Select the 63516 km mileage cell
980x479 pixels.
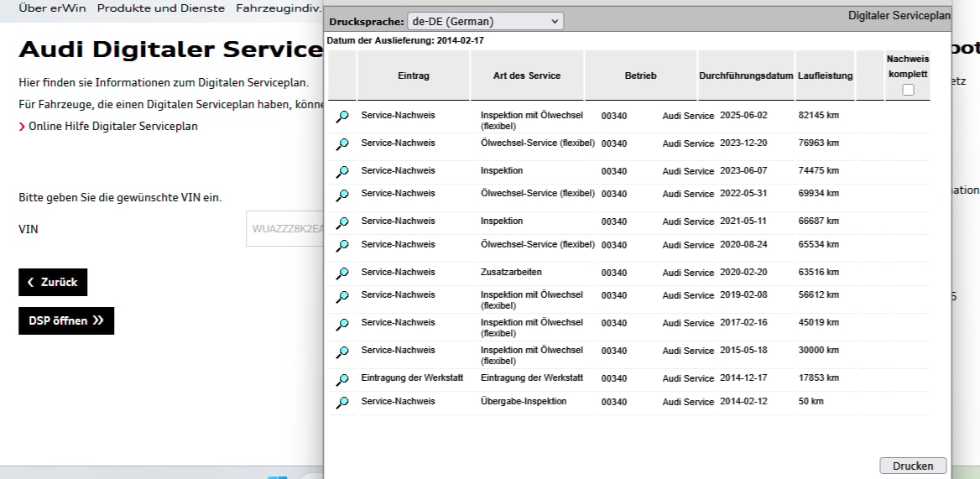819,272
